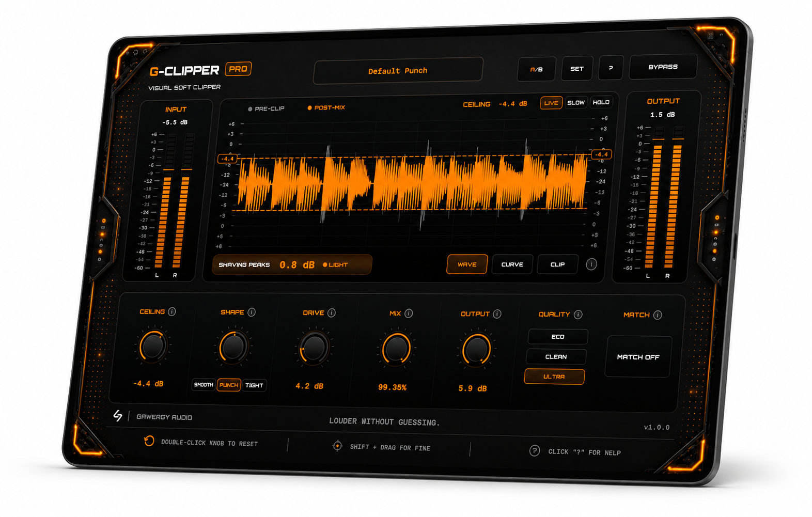Click the Drive knob

pyautogui.click(x=314, y=348)
